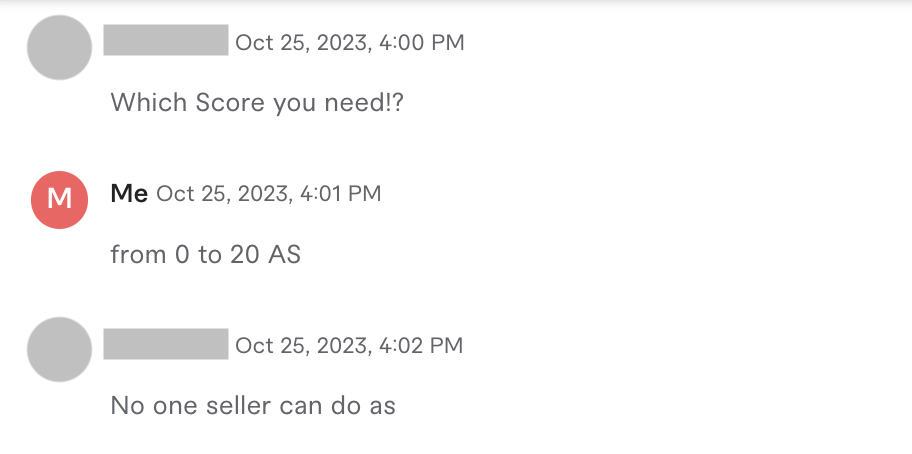Click the Oct 25, 2023, 4:01 PM timestamp

tap(269, 194)
